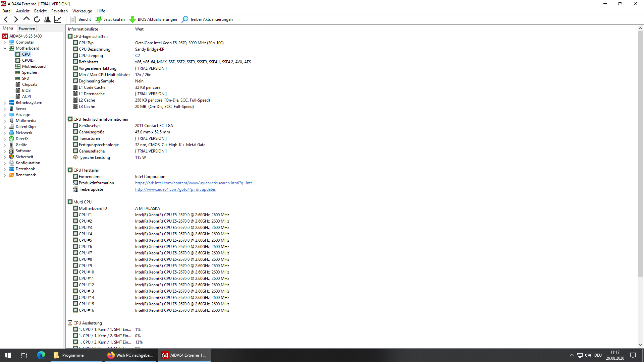Click BIOS Aktualisierungen toolbar button
The height and width of the screenshot is (362, 644).
(153, 19)
